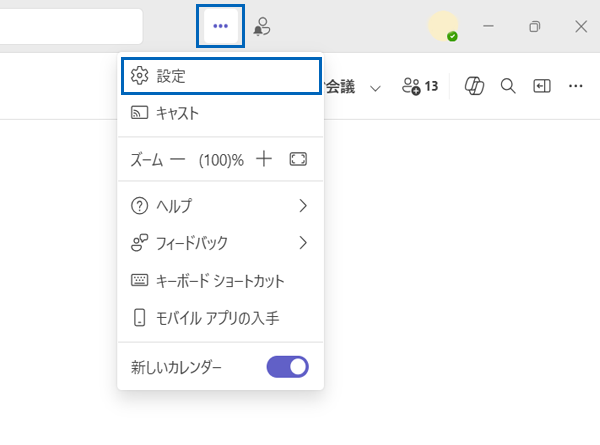Open the Copilot icon
The height and width of the screenshot is (445, 600).
pos(474,86)
